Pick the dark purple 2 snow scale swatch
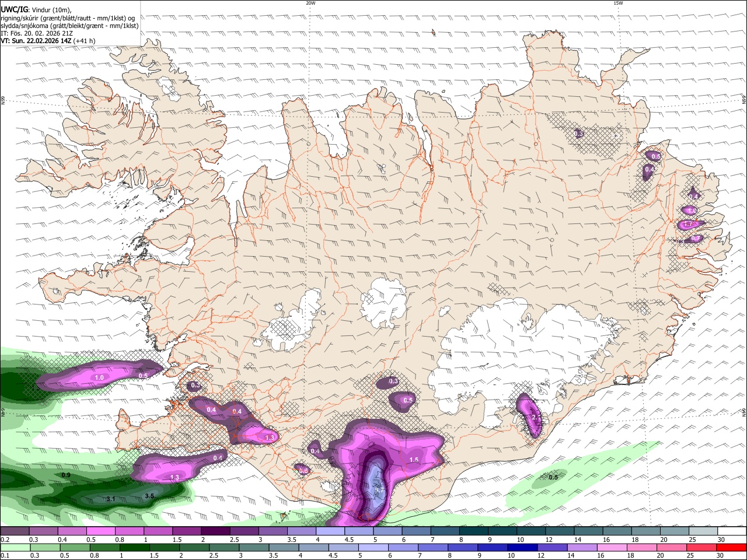The height and width of the screenshot is (560, 747). (x=215, y=531)
